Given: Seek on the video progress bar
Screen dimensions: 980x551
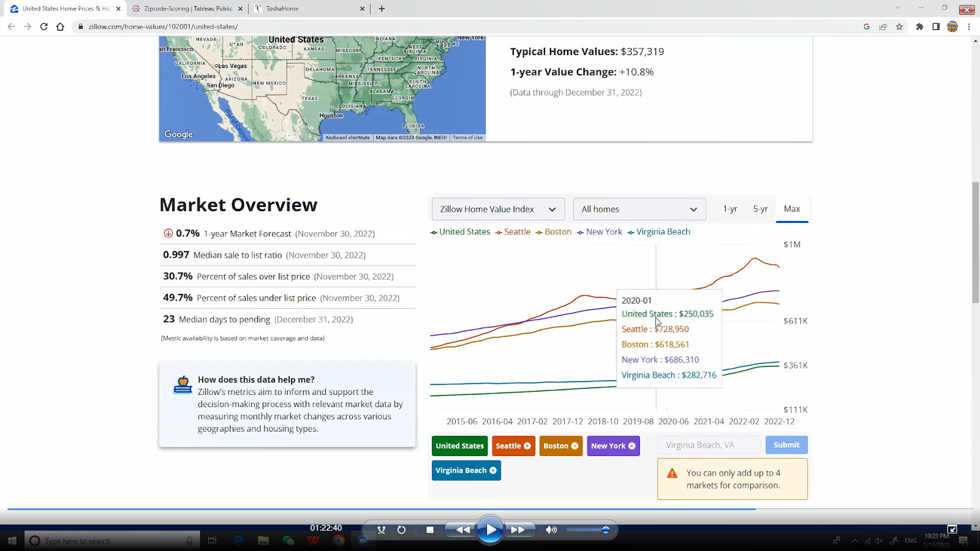Looking at the screenshot, I should pyautogui.click(x=490, y=509).
